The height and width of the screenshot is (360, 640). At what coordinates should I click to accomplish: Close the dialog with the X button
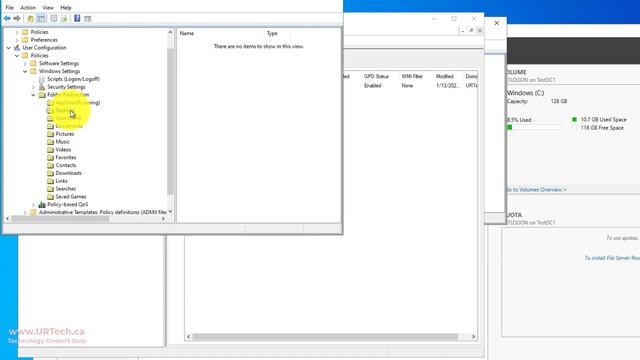pos(496,23)
